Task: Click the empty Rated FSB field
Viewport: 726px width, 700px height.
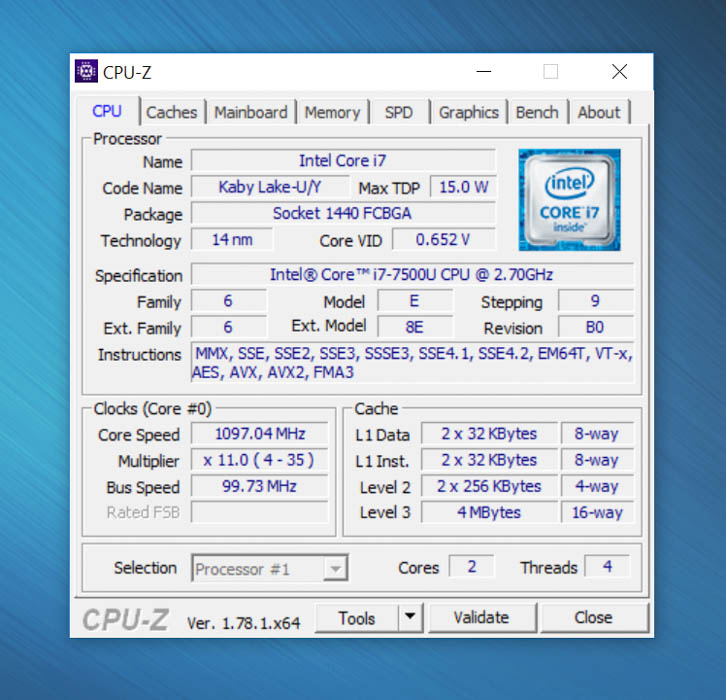Action: click(260, 512)
